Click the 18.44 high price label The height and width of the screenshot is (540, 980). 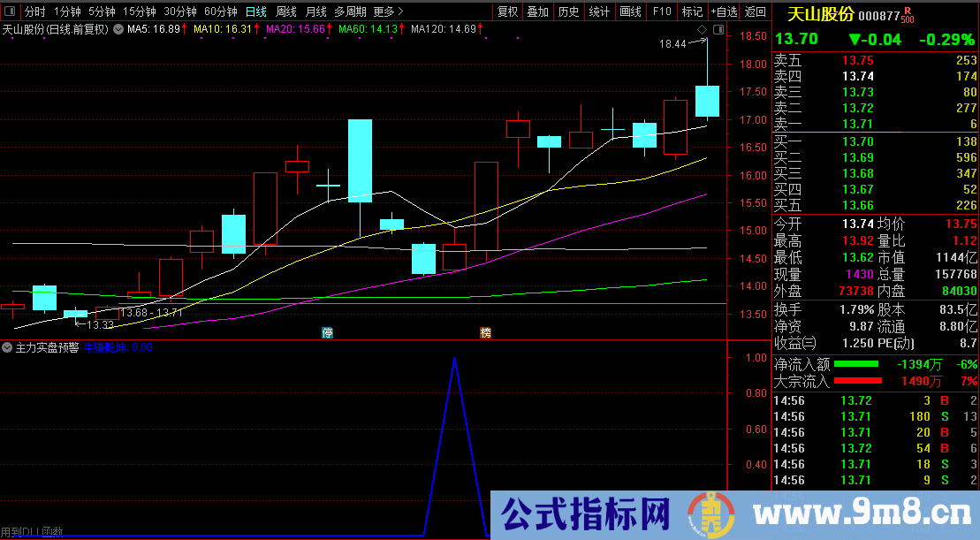[672, 43]
